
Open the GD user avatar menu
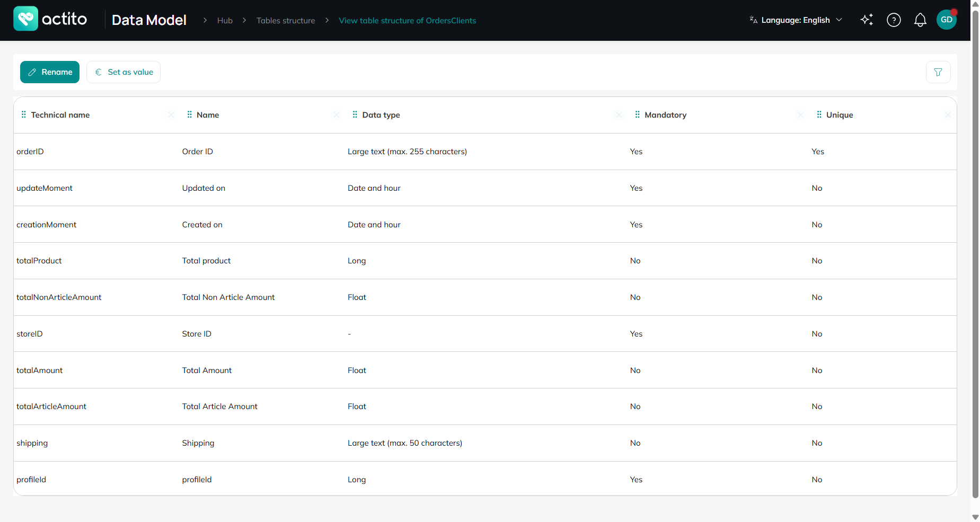click(x=947, y=20)
